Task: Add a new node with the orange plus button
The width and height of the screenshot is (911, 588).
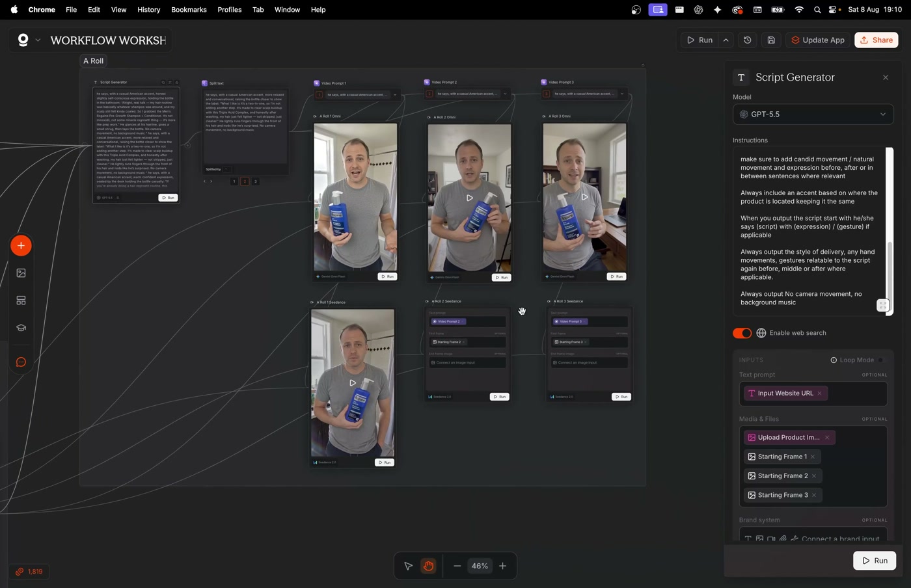Action: click(x=21, y=246)
